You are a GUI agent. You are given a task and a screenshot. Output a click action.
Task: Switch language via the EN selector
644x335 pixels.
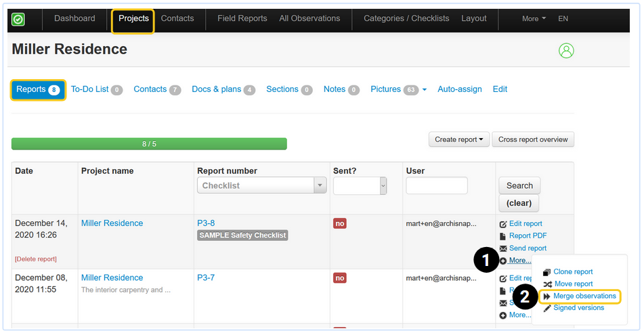coord(563,19)
